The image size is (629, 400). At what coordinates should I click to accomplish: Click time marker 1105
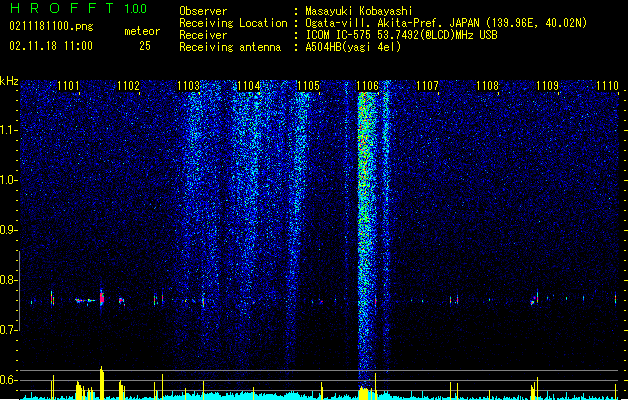click(308, 86)
